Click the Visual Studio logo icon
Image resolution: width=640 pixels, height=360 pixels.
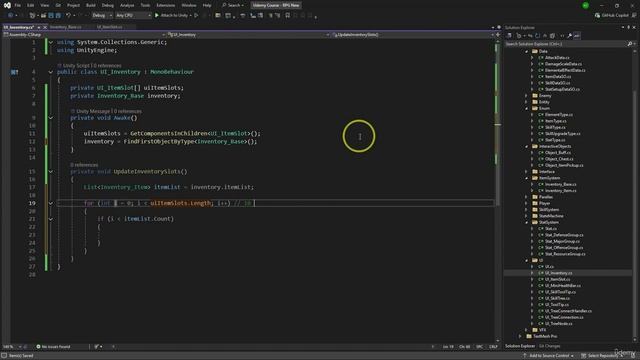tap(7, 5)
